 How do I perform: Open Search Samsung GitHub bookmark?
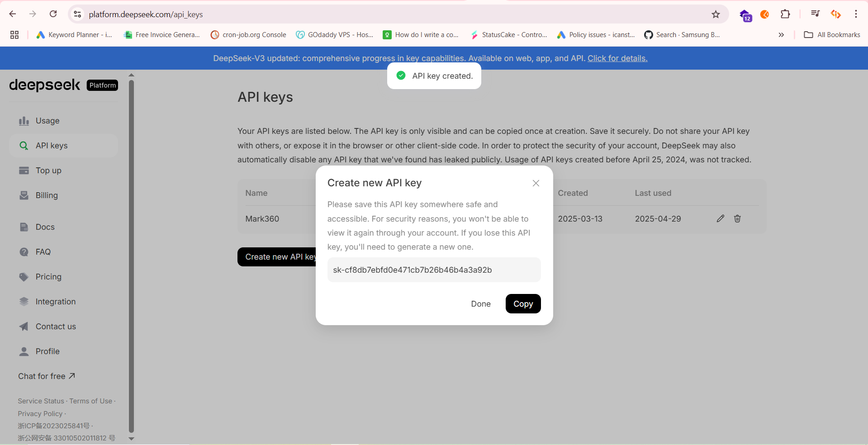[682, 35]
